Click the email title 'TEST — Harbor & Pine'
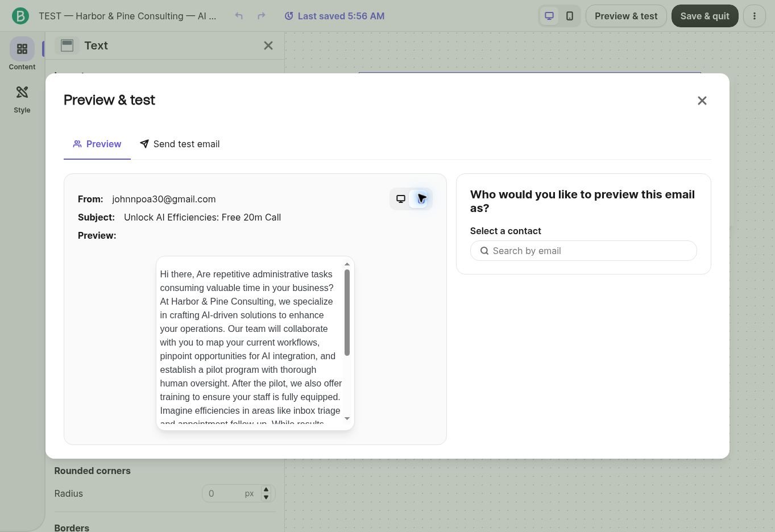This screenshot has width=775, height=532. pos(127,16)
